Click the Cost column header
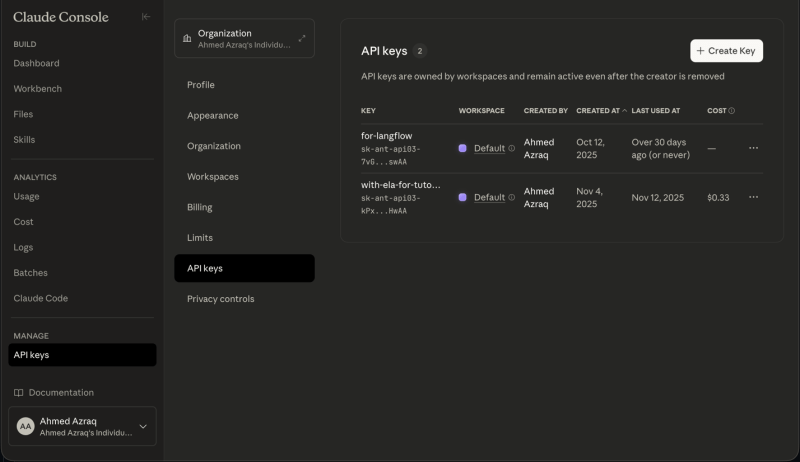 [717, 111]
